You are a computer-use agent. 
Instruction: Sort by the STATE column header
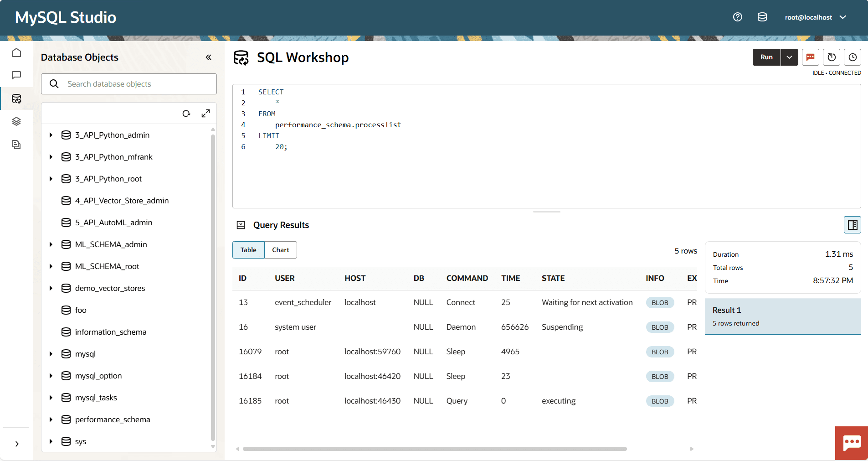[x=553, y=278]
